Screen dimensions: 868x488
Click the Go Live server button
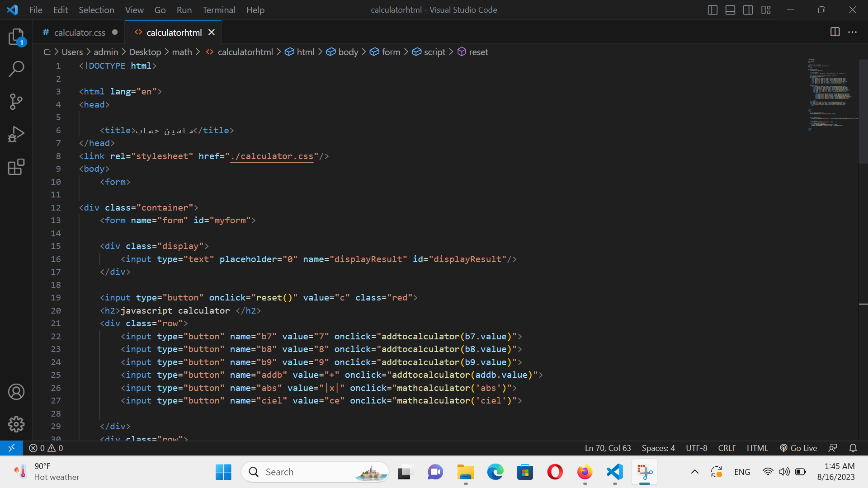pyautogui.click(x=798, y=448)
